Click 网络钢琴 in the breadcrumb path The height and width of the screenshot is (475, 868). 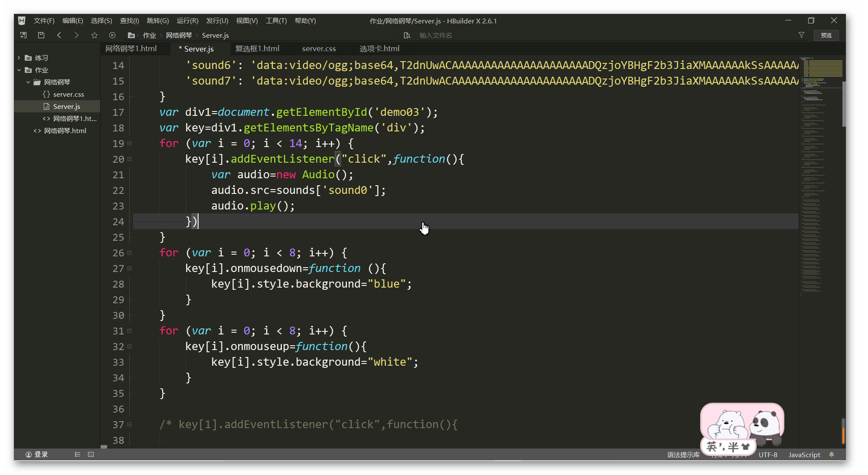[x=179, y=35]
